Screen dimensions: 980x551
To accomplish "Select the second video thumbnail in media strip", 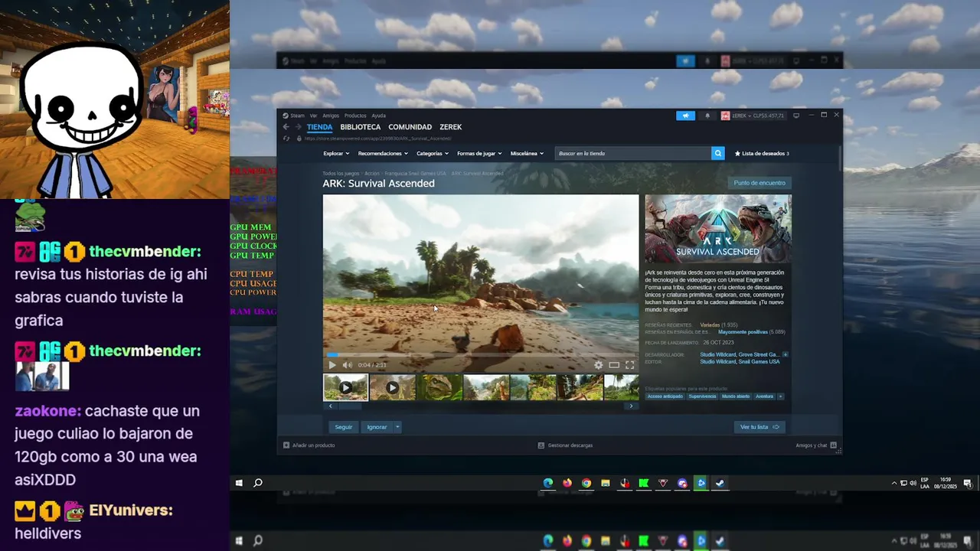I will 392,388.
